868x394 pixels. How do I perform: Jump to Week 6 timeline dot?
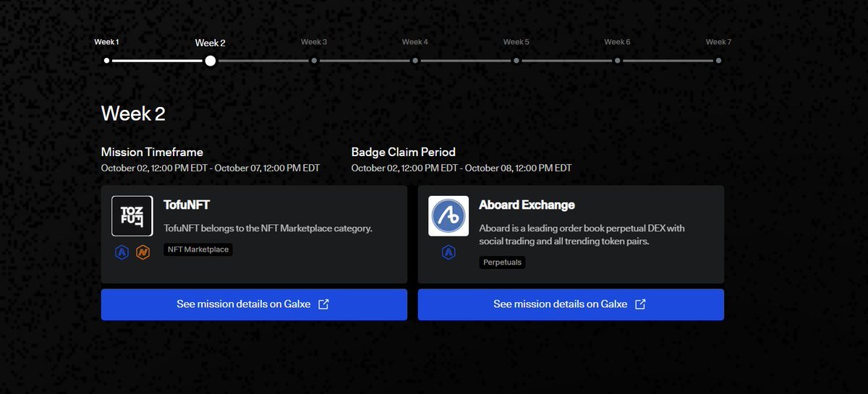[617, 61]
